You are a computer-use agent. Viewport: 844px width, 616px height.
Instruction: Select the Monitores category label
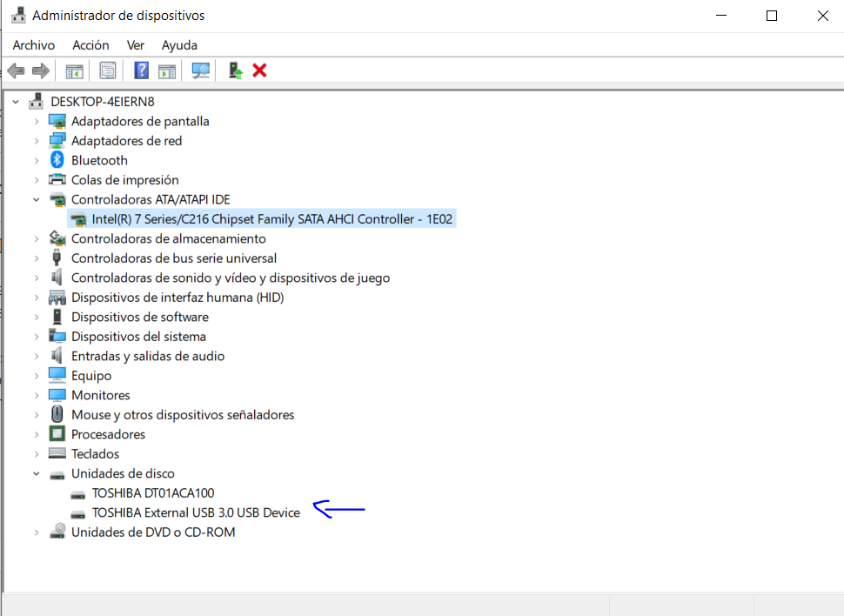(101, 395)
